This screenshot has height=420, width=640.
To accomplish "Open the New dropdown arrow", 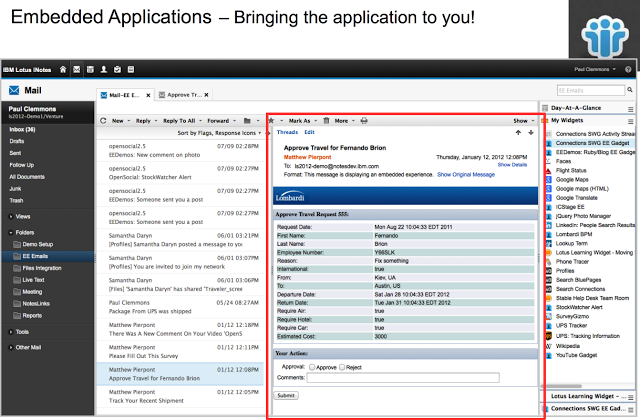I will tap(129, 121).
